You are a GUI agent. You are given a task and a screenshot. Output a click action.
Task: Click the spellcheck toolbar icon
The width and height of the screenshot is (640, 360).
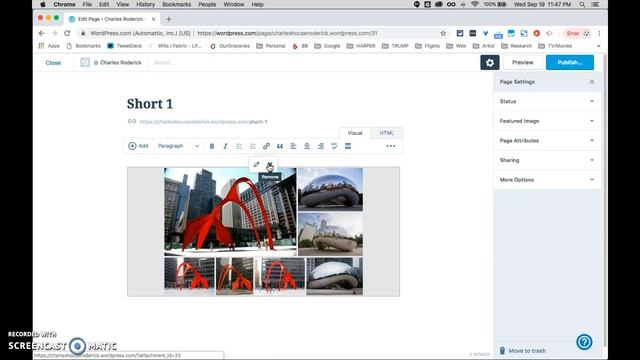(334, 146)
